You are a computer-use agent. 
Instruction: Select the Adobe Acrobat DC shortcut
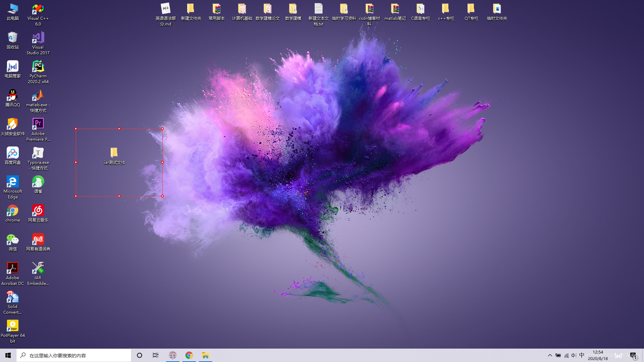(x=13, y=274)
